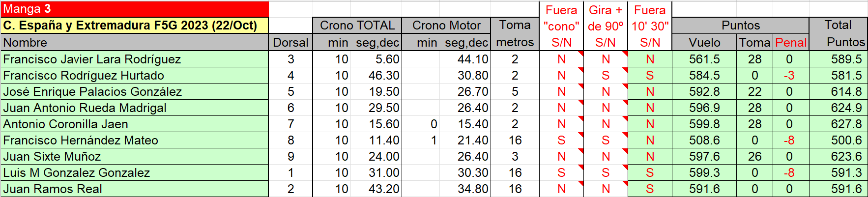Screen dimensions: 868x197
Task: Select the "Dorsal" header cell
Action: coord(290,42)
